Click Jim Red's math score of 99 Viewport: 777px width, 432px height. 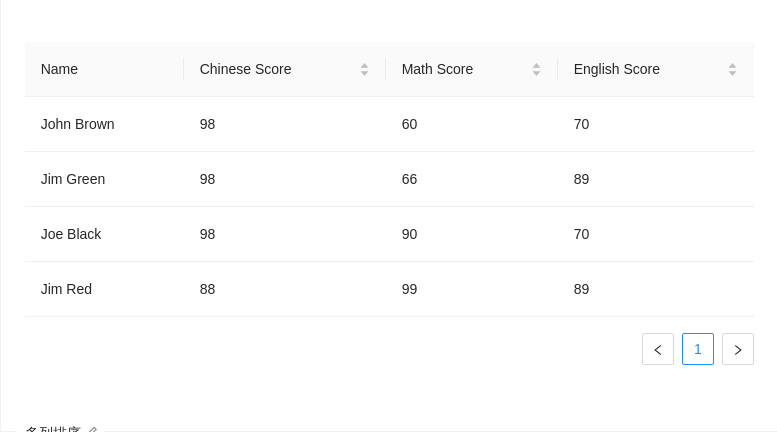[410, 289]
